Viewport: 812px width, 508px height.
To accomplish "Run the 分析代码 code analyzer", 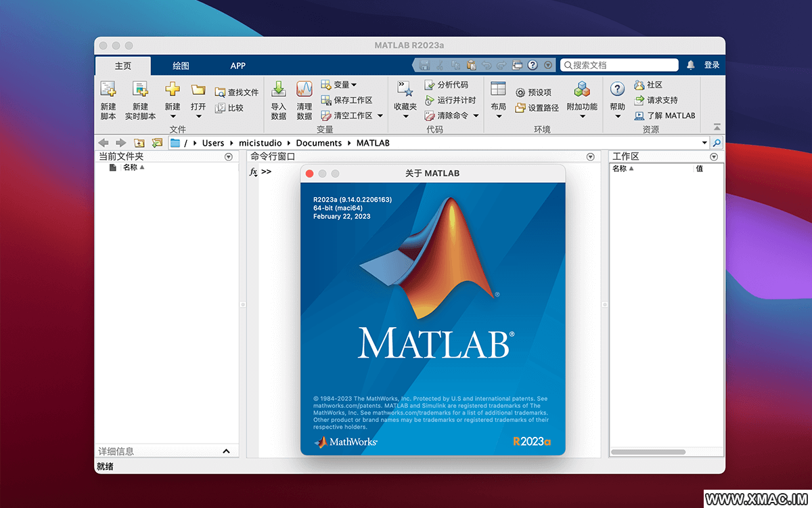I will [446, 85].
